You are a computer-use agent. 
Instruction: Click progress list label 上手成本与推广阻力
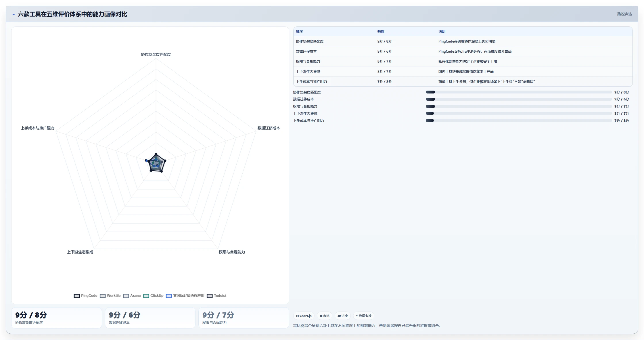(x=308, y=121)
